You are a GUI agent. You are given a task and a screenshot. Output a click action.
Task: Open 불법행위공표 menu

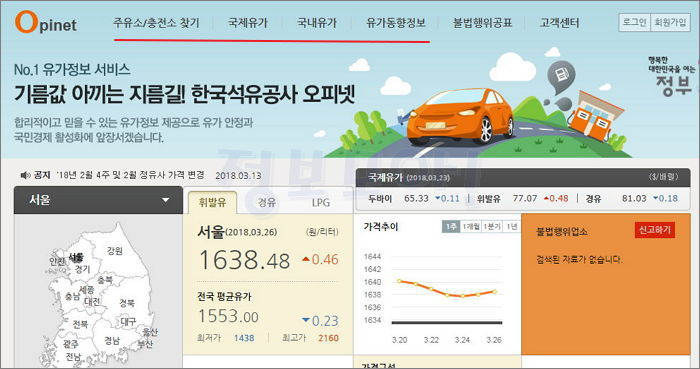482,23
